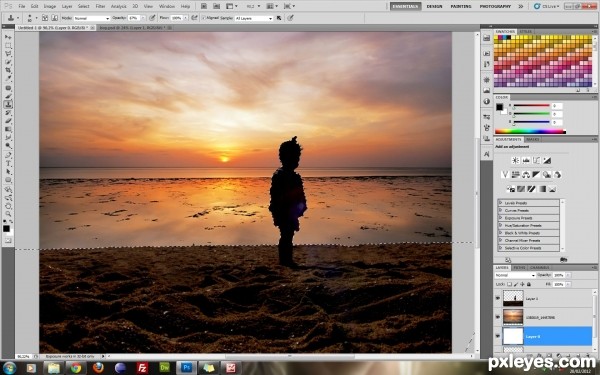Add a Levels adjustment layer
The height and width of the screenshot is (375, 600).
coord(526,160)
